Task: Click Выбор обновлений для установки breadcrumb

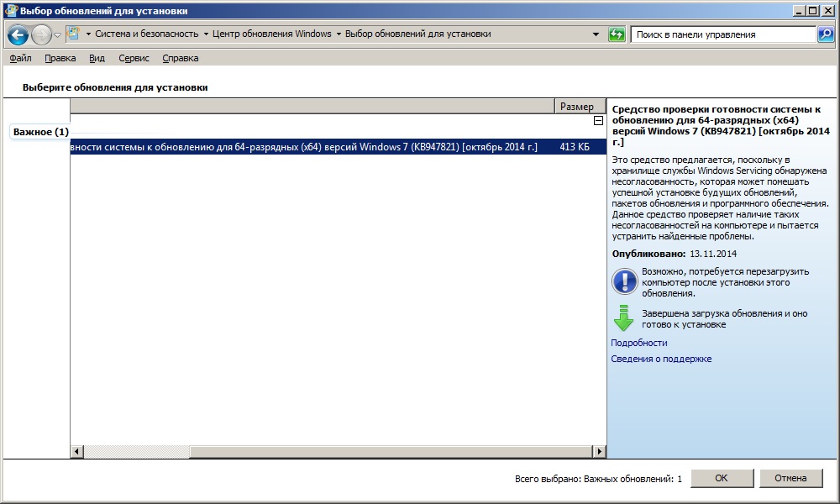Action: [x=417, y=34]
